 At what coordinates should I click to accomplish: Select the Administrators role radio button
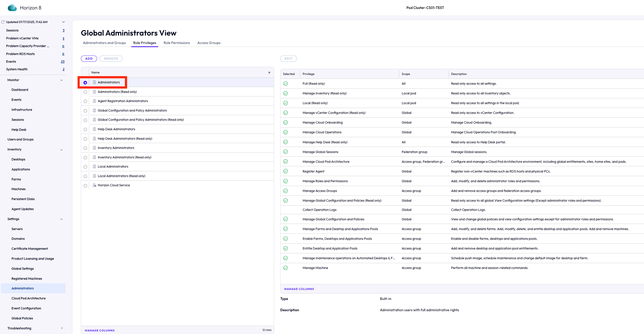click(85, 83)
